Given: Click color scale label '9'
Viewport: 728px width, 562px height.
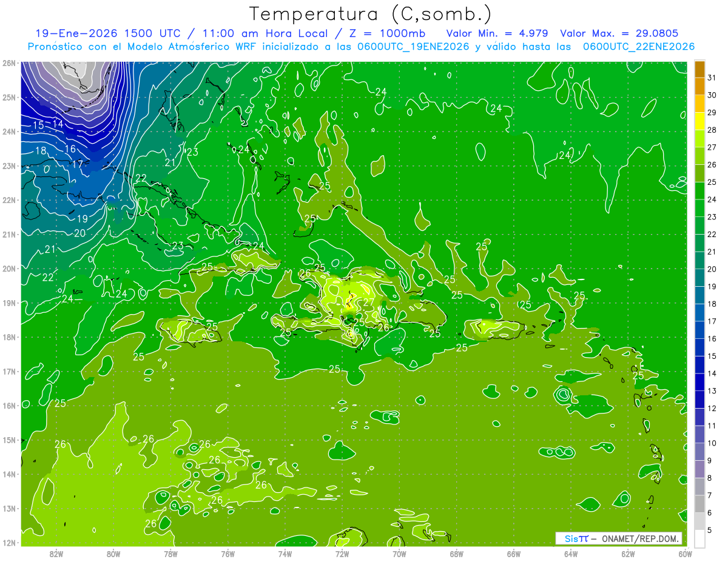Looking at the screenshot, I should coord(710,461).
